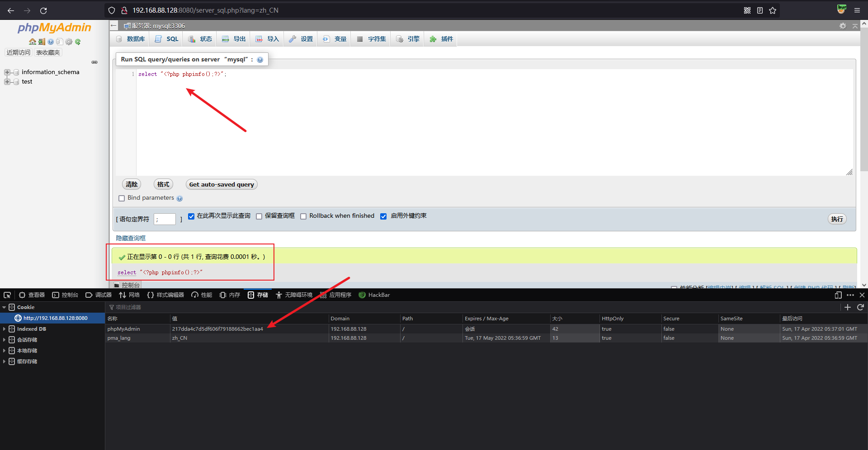Image resolution: width=868 pixels, height=450 pixels.
Task: Collapse the Cookie storage section
Action: point(4,307)
